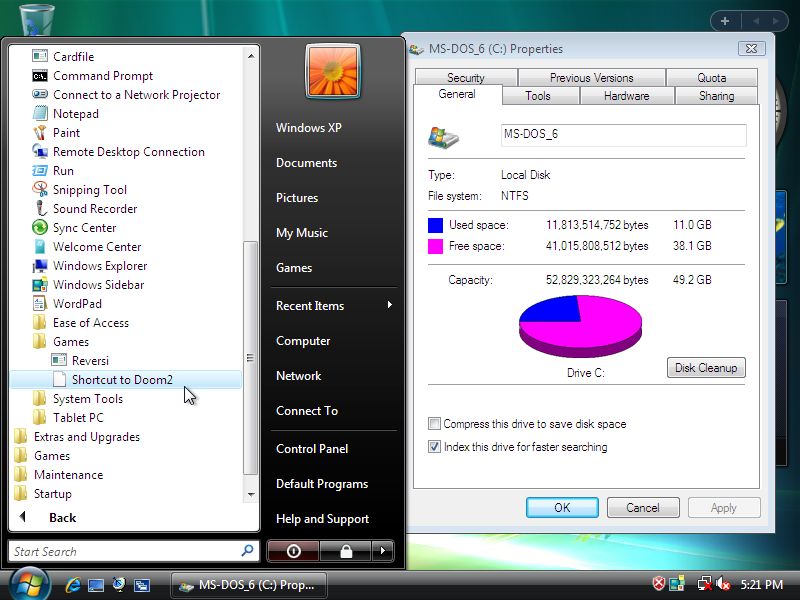The height and width of the screenshot is (600, 800).
Task: Lock the computer with the padlock button
Action: click(x=346, y=551)
